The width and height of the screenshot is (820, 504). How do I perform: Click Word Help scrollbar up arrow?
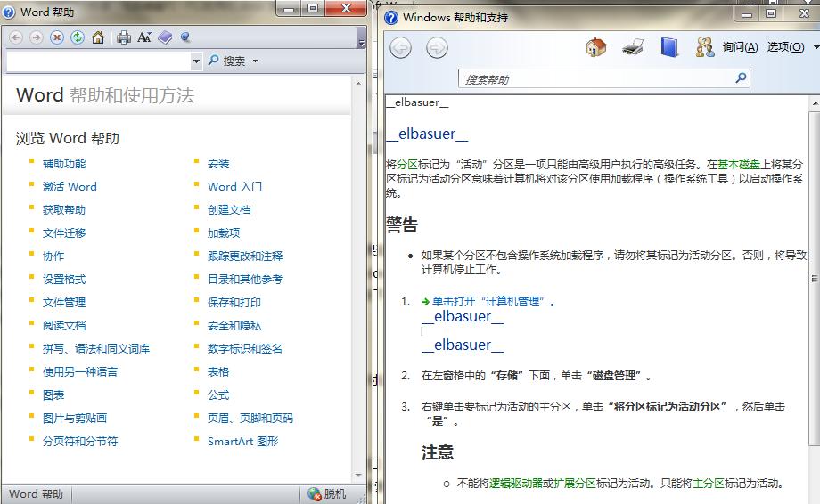pyautogui.click(x=358, y=84)
